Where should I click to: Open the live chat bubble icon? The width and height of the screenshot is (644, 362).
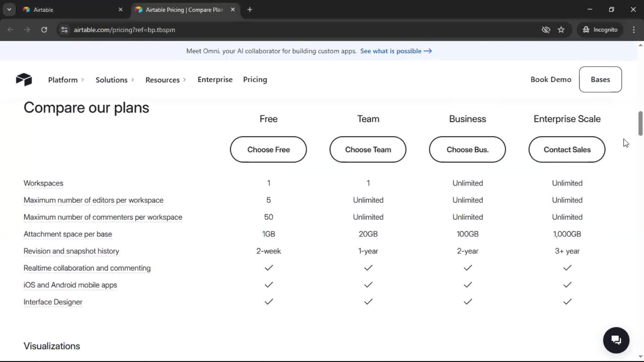616,340
